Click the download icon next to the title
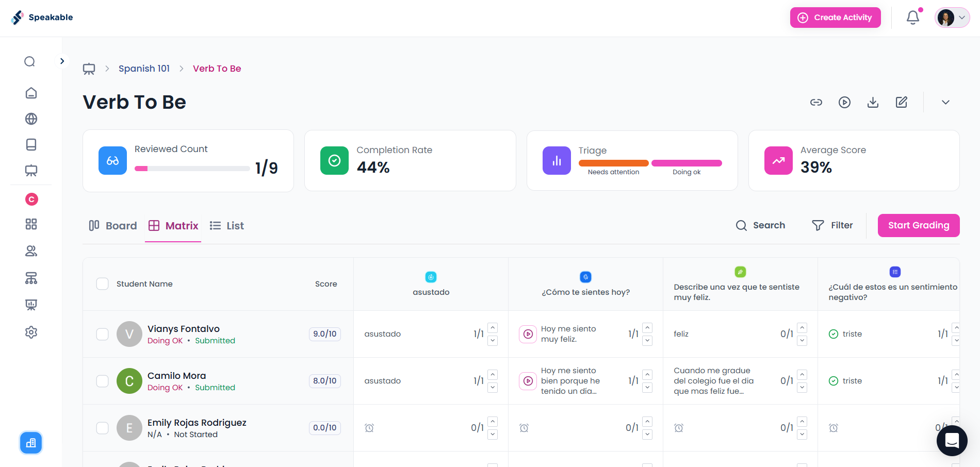 point(873,102)
